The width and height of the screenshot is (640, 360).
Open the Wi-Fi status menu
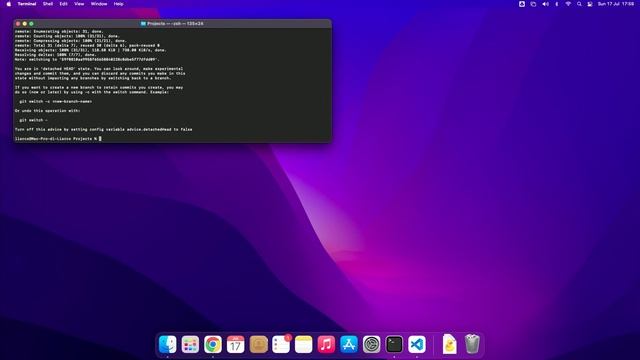pos(568,4)
